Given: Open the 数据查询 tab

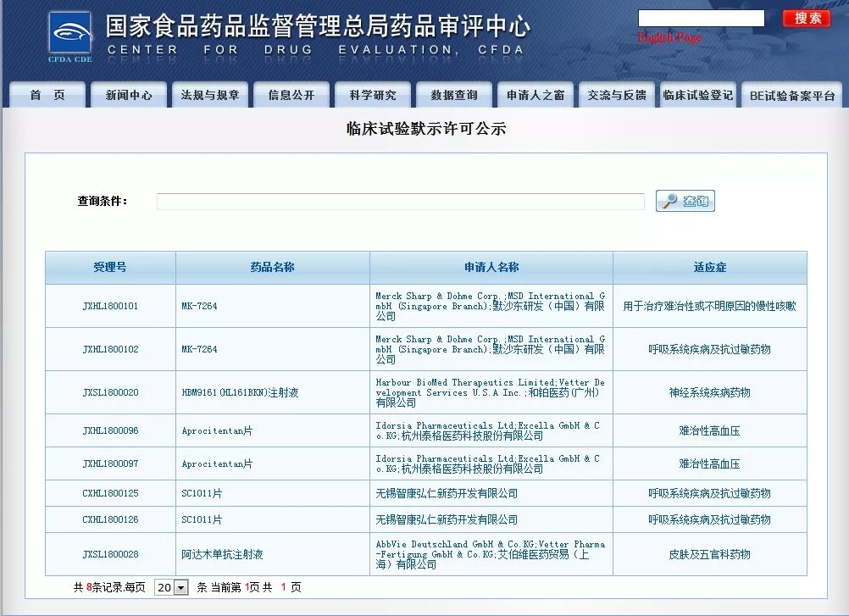Looking at the screenshot, I should click(x=454, y=95).
